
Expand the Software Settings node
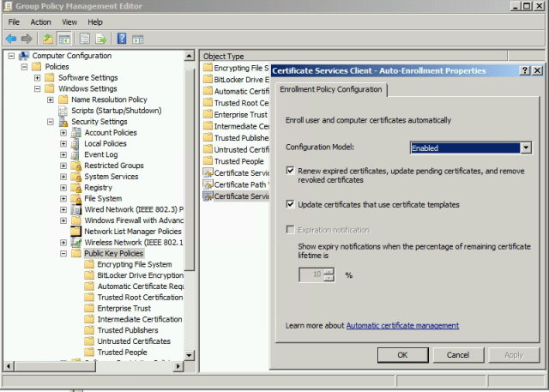[x=38, y=78]
